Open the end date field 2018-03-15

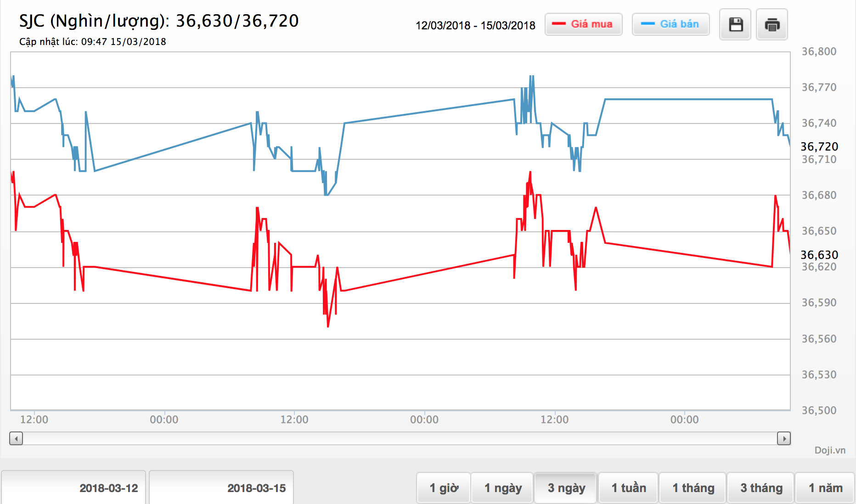[x=221, y=487]
